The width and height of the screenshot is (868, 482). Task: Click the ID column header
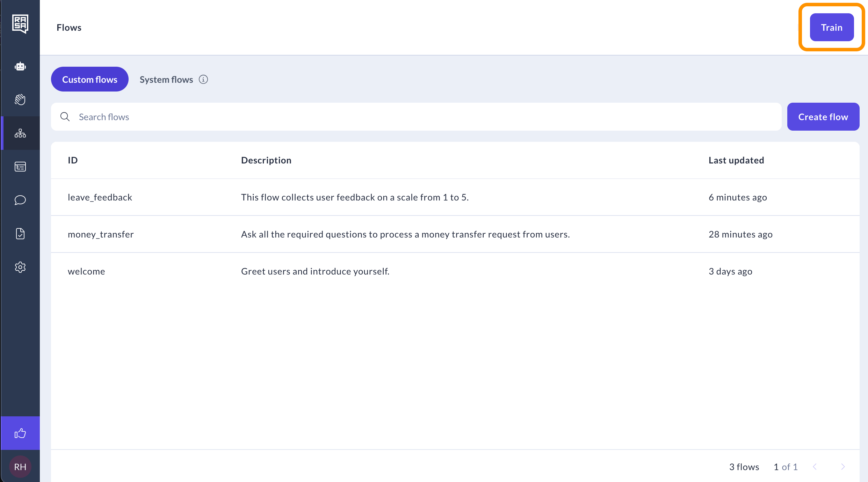pos(73,160)
